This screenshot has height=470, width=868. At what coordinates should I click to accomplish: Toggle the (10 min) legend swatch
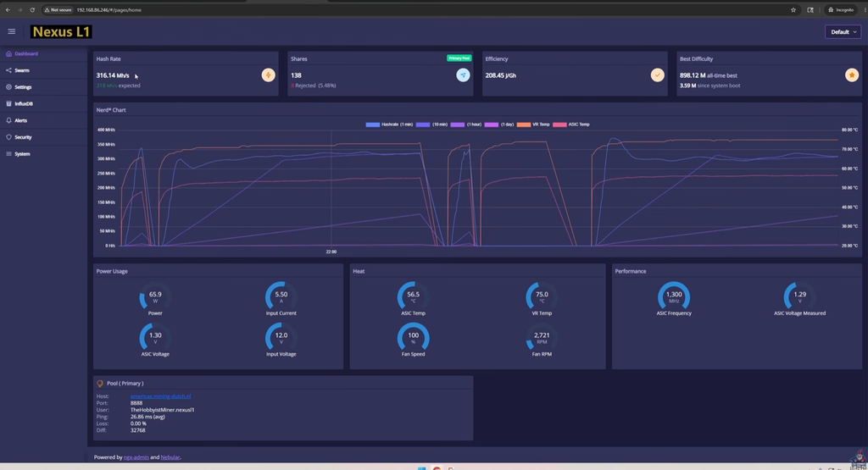click(x=423, y=124)
